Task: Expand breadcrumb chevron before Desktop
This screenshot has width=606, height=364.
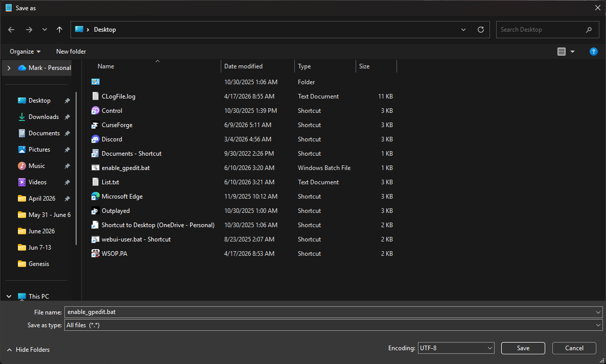Action: (88, 30)
